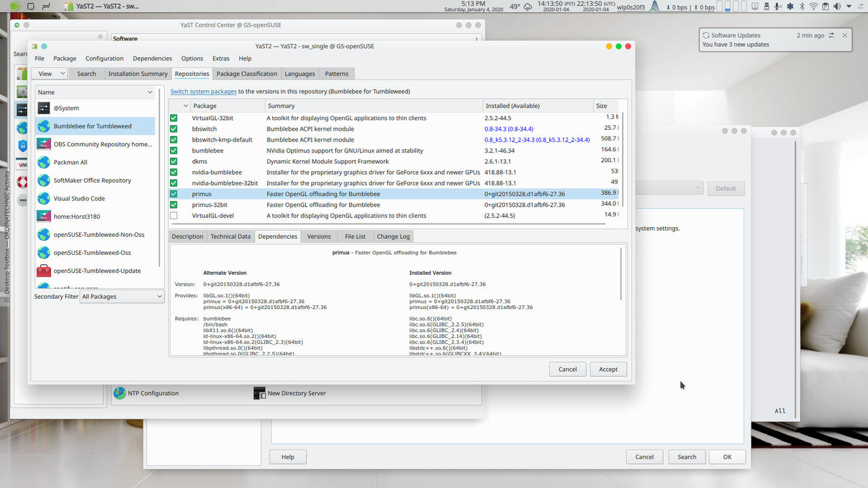This screenshot has height=488, width=868.
Task: Toggle the bbswitch package checkbox
Action: coord(174,129)
